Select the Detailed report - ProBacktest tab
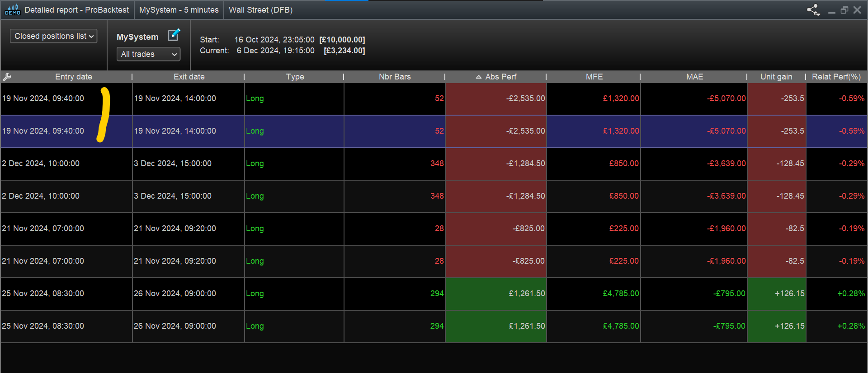This screenshot has width=868, height=373. (76, 10)
